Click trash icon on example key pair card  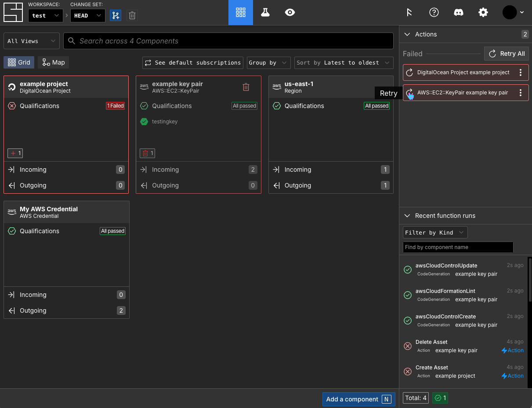(246, 87)
